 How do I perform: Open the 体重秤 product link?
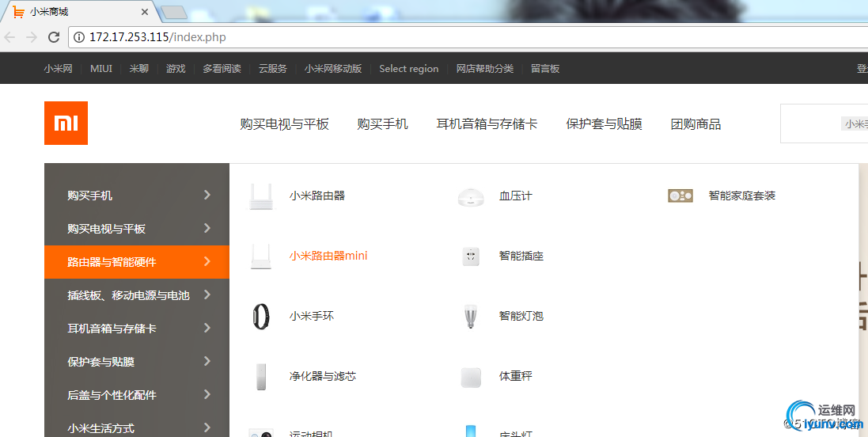pos(515,377)
